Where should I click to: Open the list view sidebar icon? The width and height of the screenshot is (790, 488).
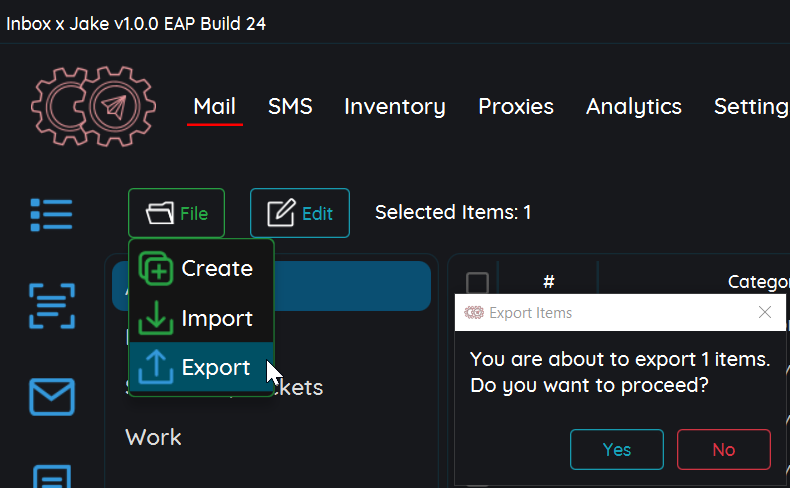[x=51, y=213]
